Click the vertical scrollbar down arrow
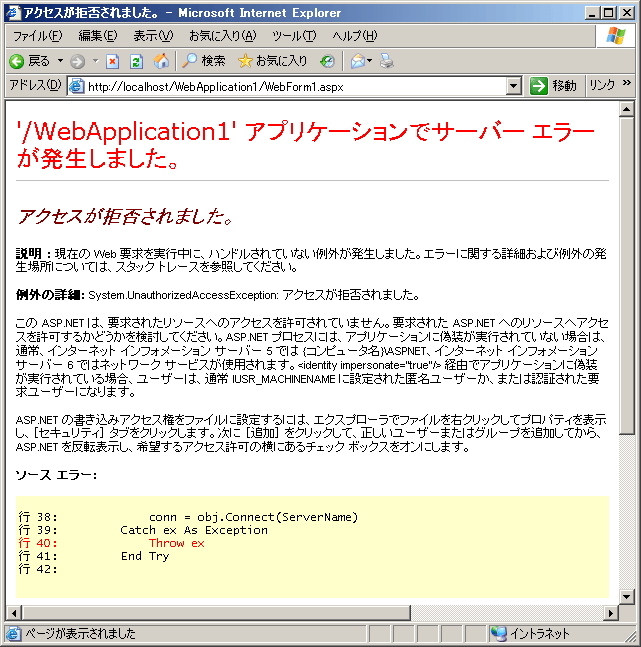 (x=627, y=596)
